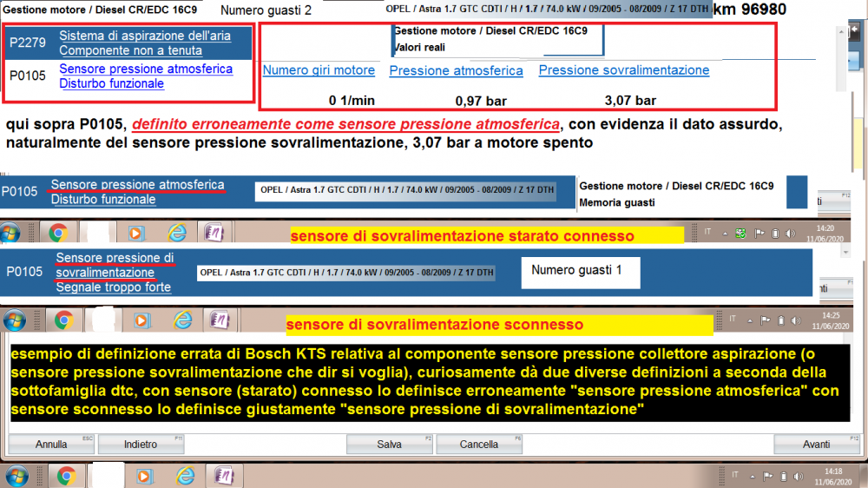Open Action Center flag in the bottom tray
The width and height of the screenshot is (868, 488).
point(767,476)
